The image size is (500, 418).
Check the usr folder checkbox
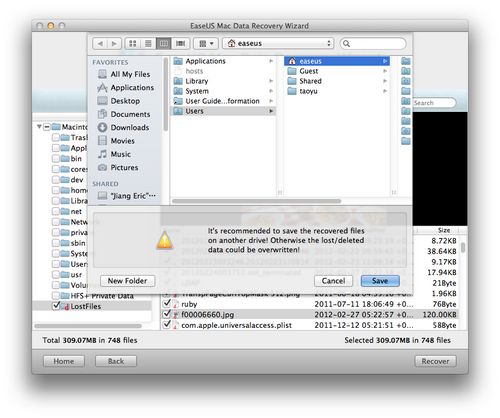click(x=56, y=275)
